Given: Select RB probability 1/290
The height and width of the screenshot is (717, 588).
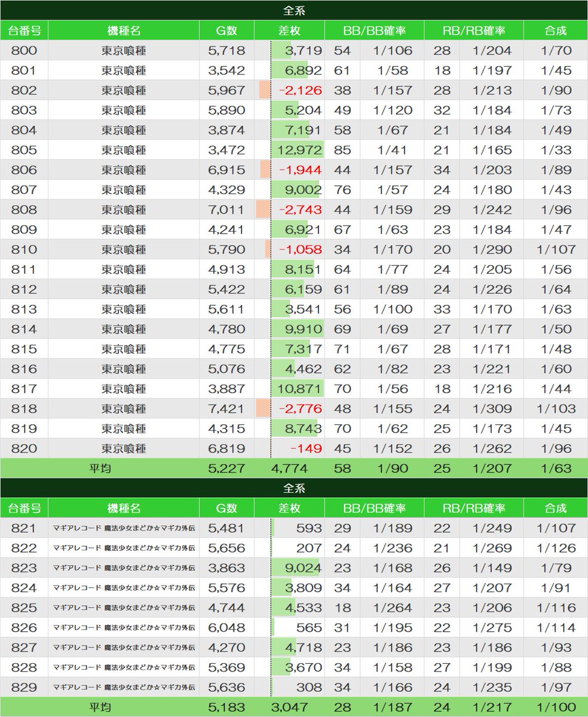Looking at the screenshot, I should pyautogui.click(x=492, y=249).
